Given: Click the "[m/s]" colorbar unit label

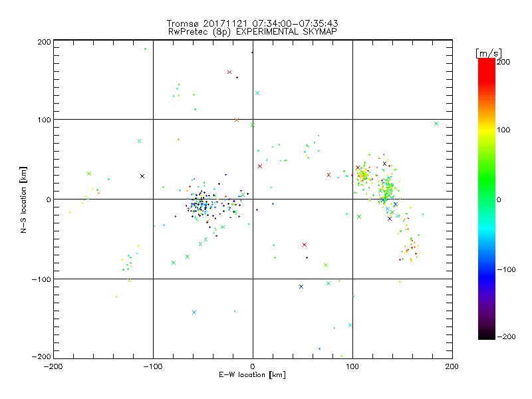Looking at the screenshot, I should point(489,53).
